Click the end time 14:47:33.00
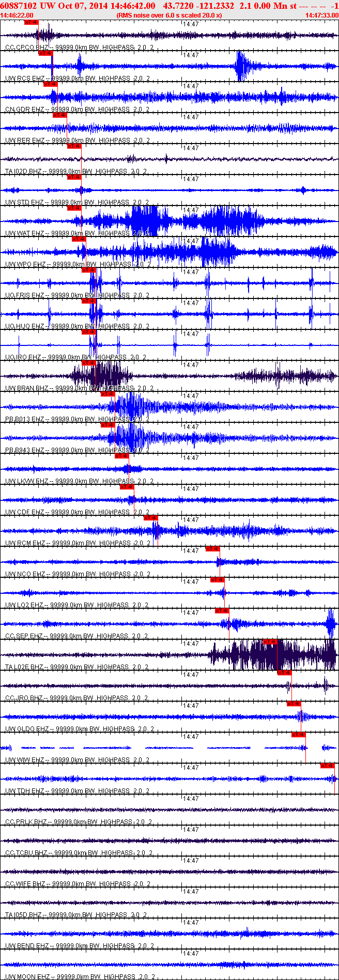This screenshot has width=339, height=980. coord(322,15)
